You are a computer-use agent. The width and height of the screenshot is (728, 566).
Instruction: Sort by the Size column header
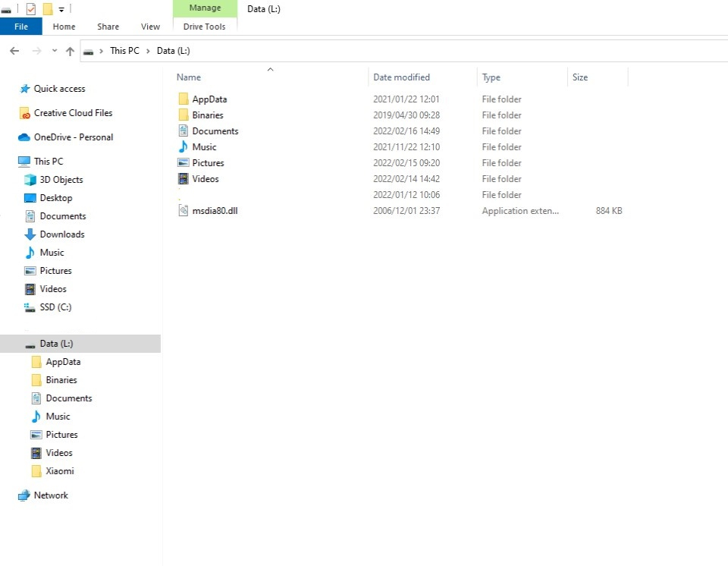(580, 77)
